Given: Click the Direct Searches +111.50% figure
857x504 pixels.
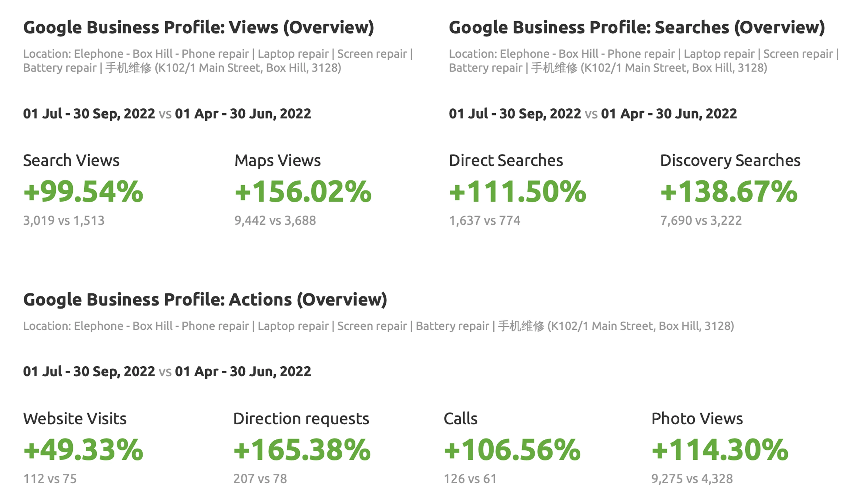Looking at the screenshot, I should pyautogui.click(x=518, y=192).
